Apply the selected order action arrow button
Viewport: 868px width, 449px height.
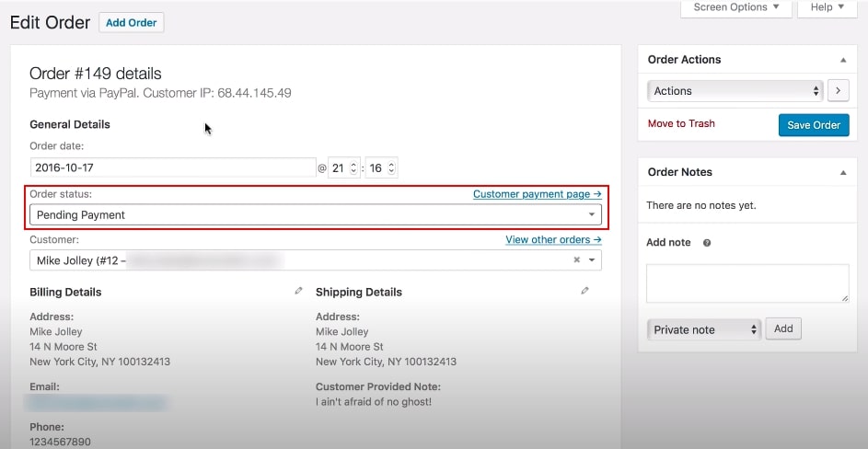pyautogui.click(x=839, y=91)
